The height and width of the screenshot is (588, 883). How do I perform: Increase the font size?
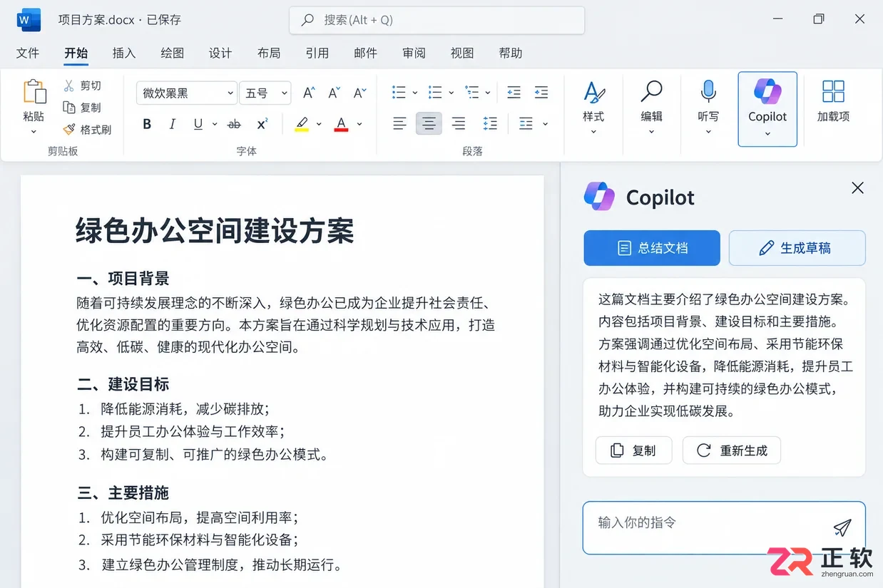[x=309, y=93]
